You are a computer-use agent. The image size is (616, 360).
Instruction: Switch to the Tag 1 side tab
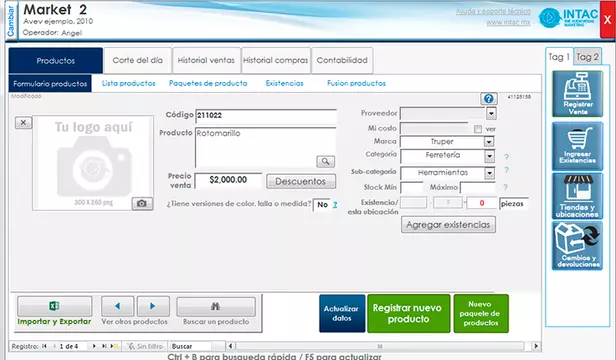(x=559, y=57)
